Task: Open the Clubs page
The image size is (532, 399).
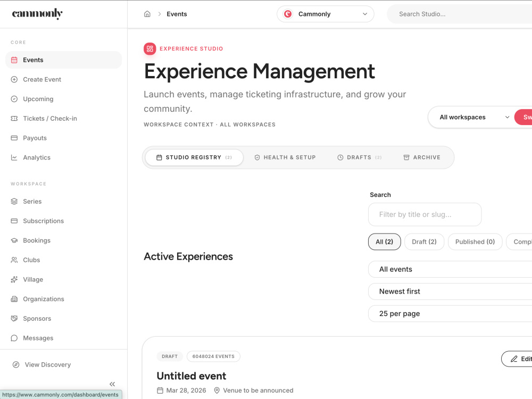Action: pos(63,260)
